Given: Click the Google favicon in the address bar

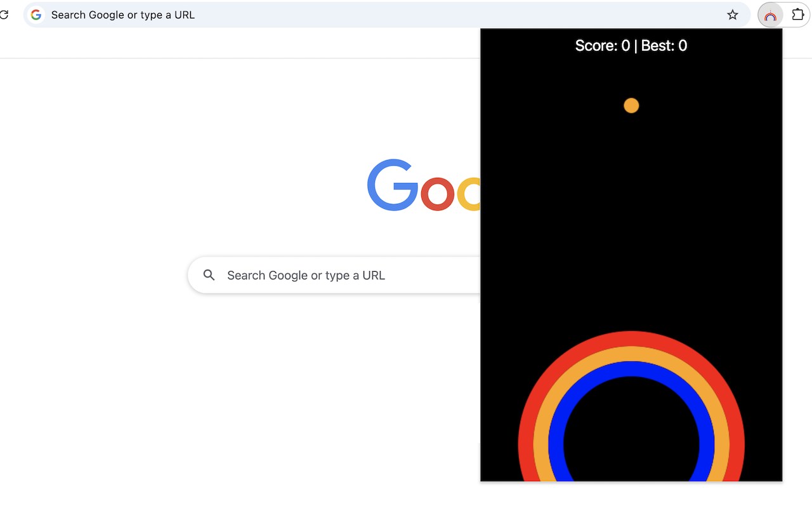Looking at the screenshot, I should [x=36, y=15].
